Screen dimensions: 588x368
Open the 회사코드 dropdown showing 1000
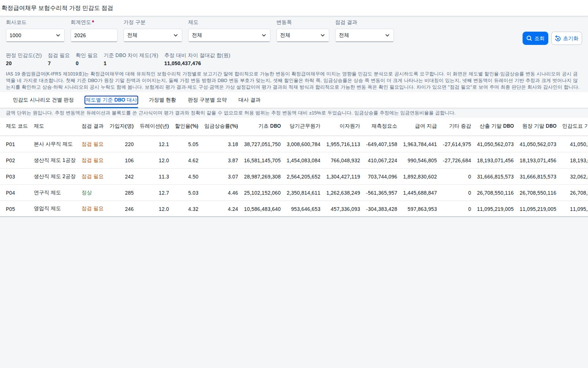click(35, 35)
